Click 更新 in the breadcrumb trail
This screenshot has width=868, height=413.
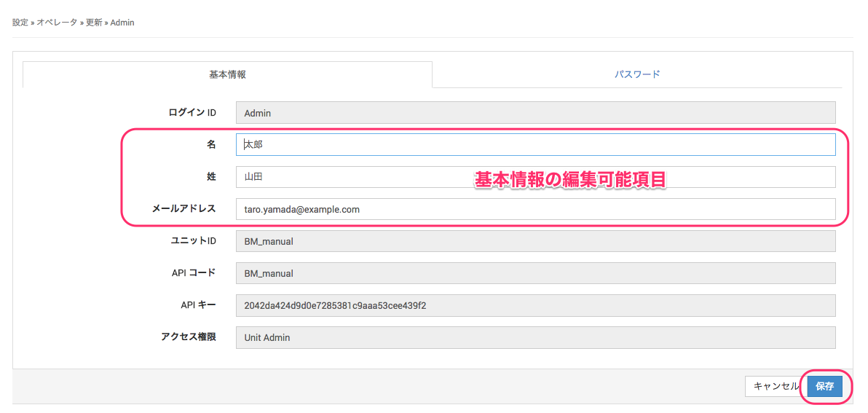(94, 23)
